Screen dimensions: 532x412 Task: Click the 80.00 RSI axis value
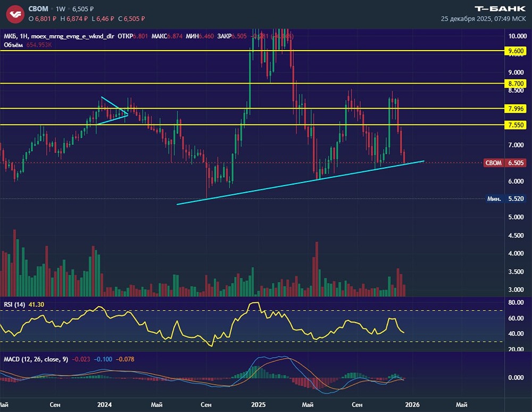(x=516, y=302)
